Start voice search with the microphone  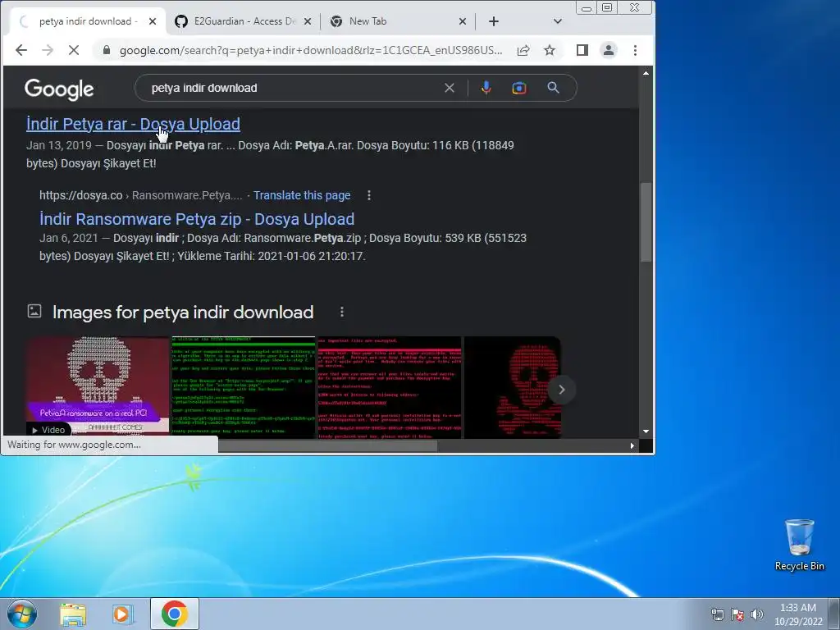[x=486, y=88]
